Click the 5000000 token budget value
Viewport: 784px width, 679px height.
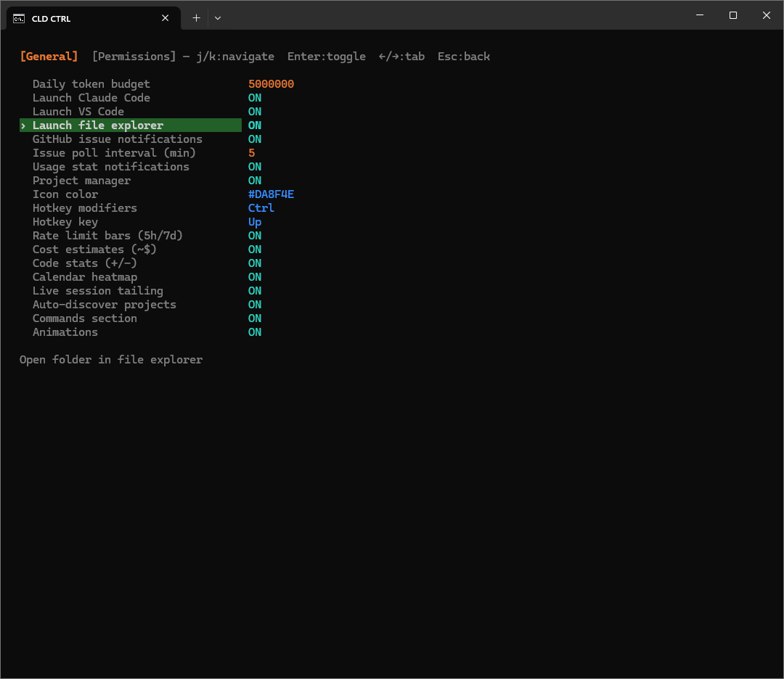click(271, 84)
